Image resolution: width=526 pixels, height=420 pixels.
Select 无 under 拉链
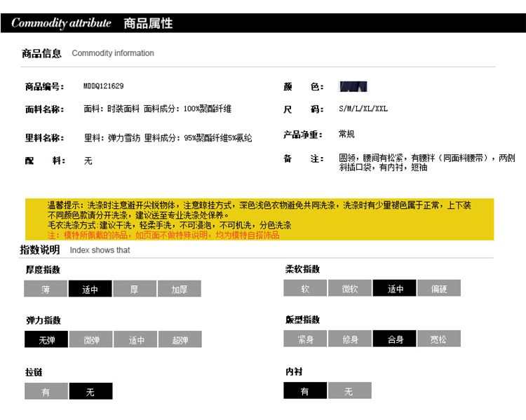pos(91,391)
